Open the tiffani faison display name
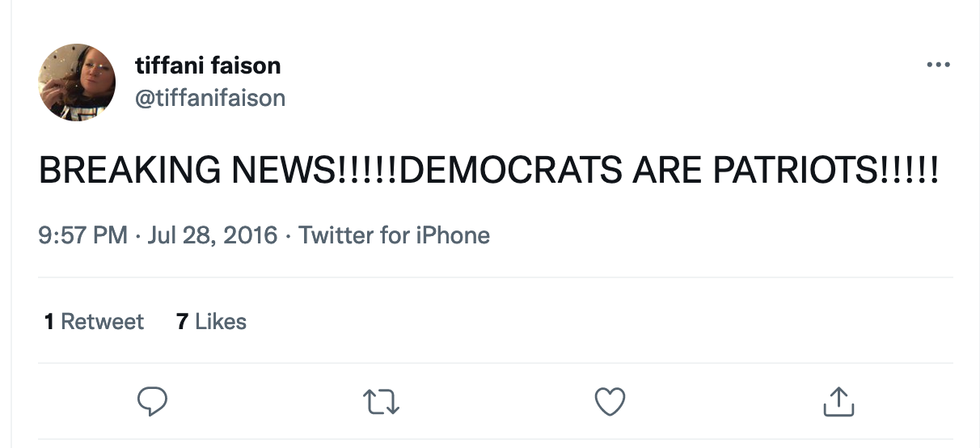Viewport: 980px width, 448px height. click(x=209, y=66)
